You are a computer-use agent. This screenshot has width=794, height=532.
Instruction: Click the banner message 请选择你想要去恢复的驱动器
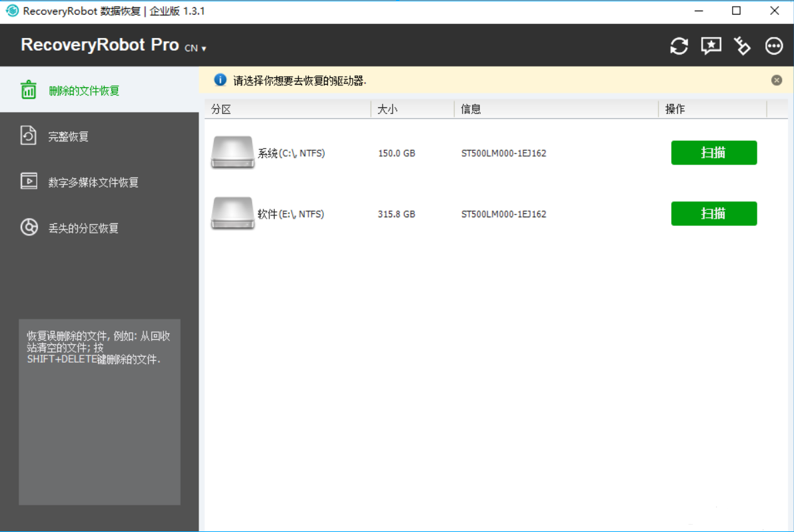point(300,81)
